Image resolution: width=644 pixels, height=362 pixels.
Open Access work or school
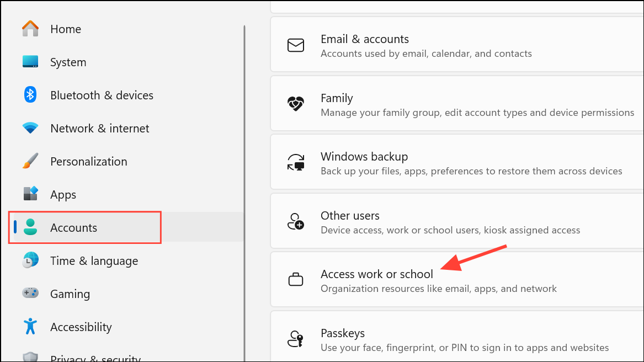coord(377,274)
